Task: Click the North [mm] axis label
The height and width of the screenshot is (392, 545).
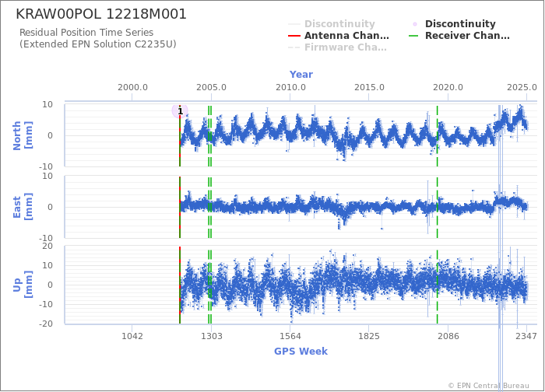Action: coord(23,135)
